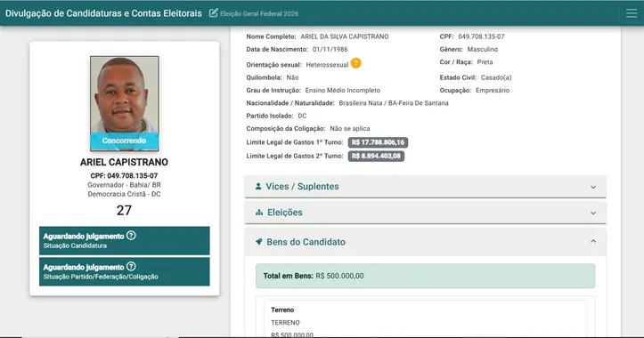
Task: Click Ensino Médio Incompleto value
Action: [343, 90]
